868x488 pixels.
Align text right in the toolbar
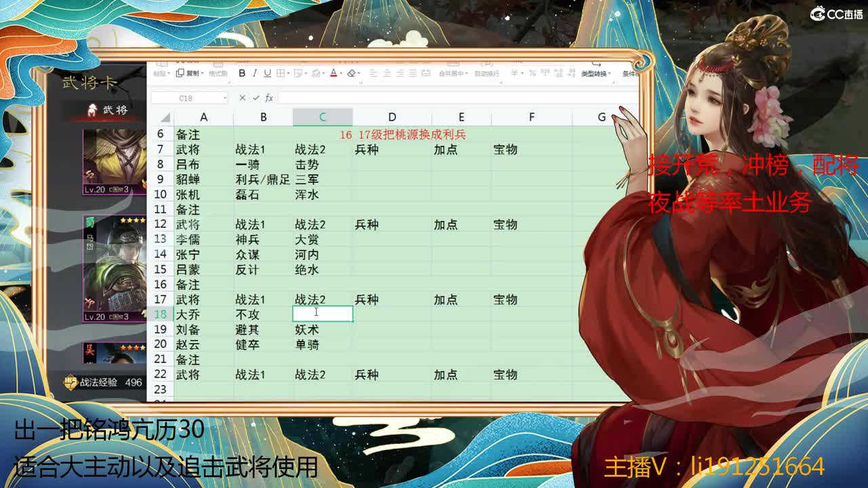[x=399, y=73]
